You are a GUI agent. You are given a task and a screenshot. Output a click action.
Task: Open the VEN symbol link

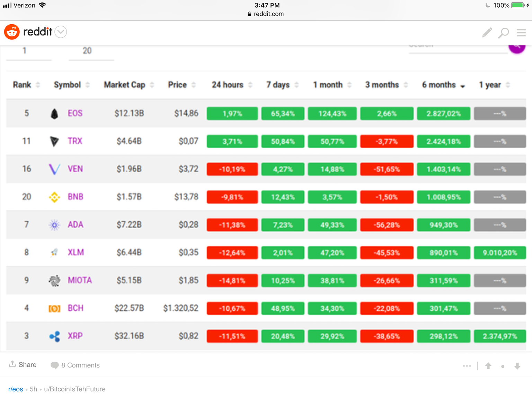click(x=75, y=169)
